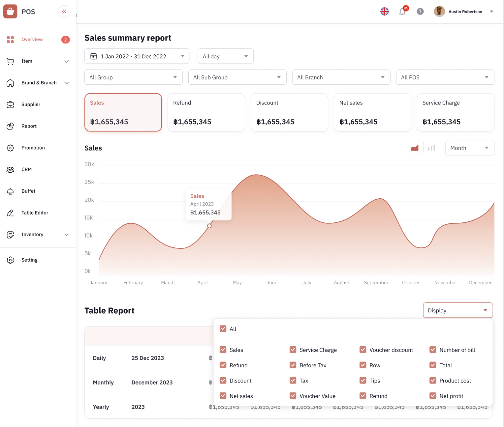Go to Overview in the sidebar
The image size is (504, 427).
[32, 40]
